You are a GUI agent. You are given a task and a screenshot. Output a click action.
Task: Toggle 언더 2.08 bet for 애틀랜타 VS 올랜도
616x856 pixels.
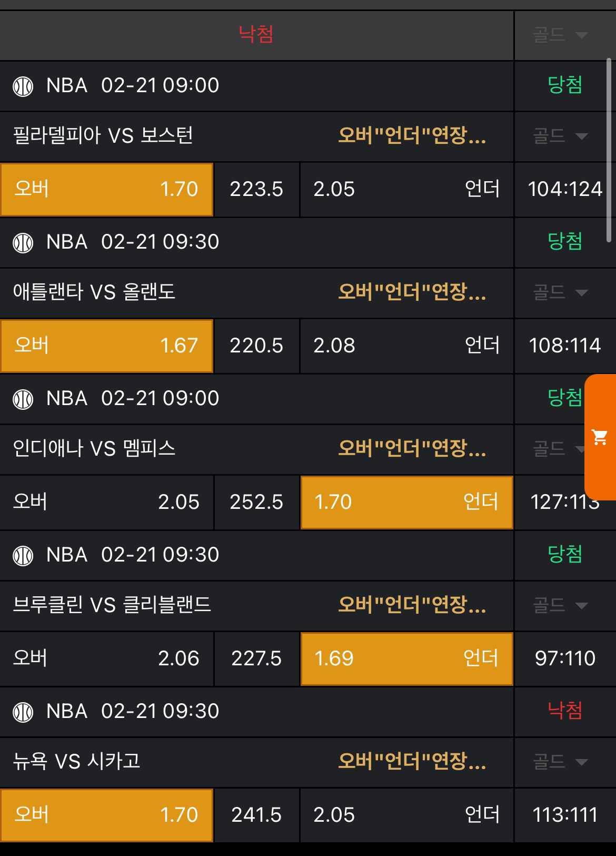[406, 346]
